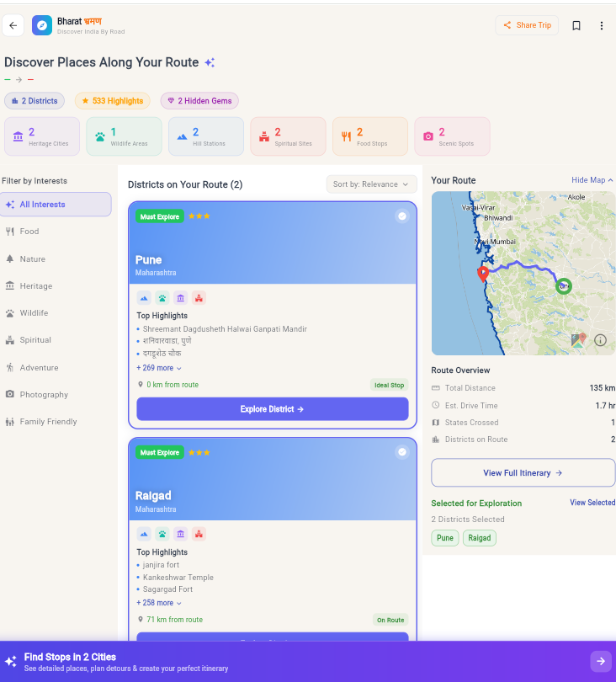The image size is (616, 682).
Task: Click the Pune selected-district tag
Action: point(444,538)
